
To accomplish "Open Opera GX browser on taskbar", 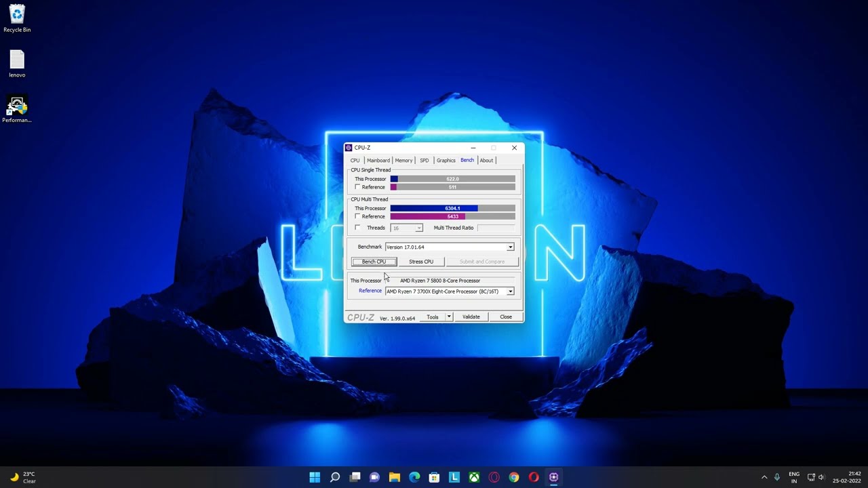I will (494, 477).
